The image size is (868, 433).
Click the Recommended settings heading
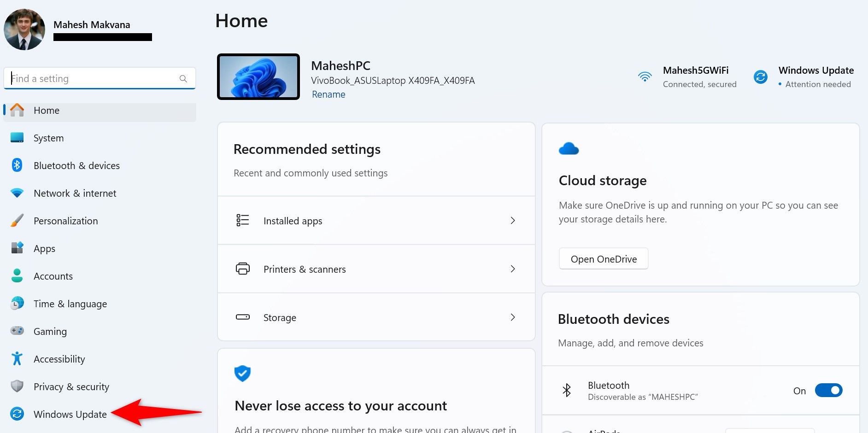coord(307,149)
